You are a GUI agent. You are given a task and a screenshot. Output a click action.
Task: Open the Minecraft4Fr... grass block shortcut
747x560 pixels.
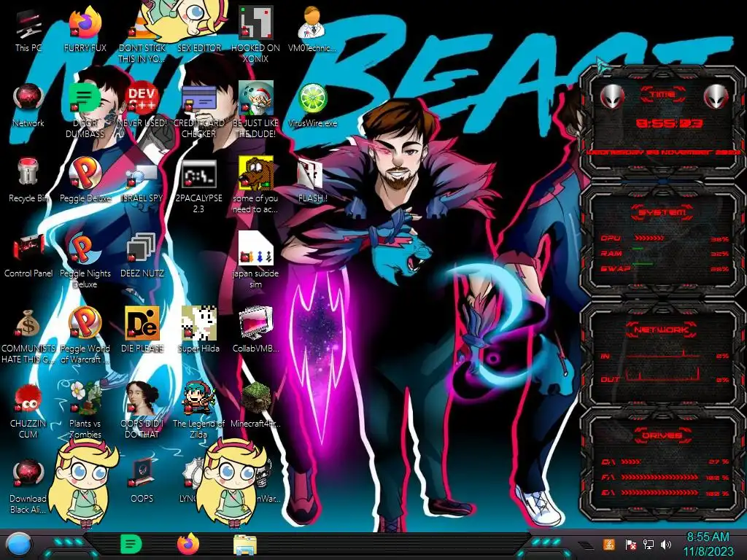pos(255,405)
